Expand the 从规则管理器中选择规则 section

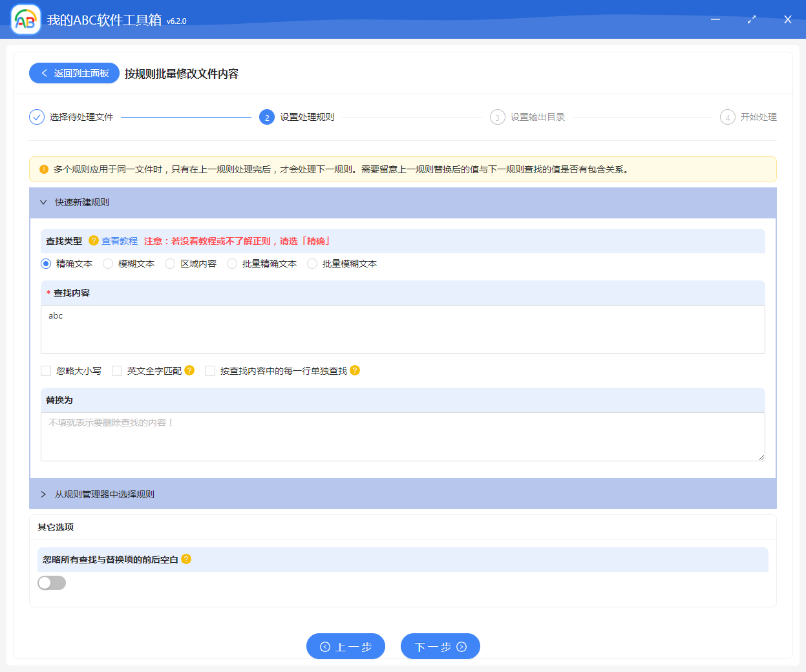tap(43, 493)
